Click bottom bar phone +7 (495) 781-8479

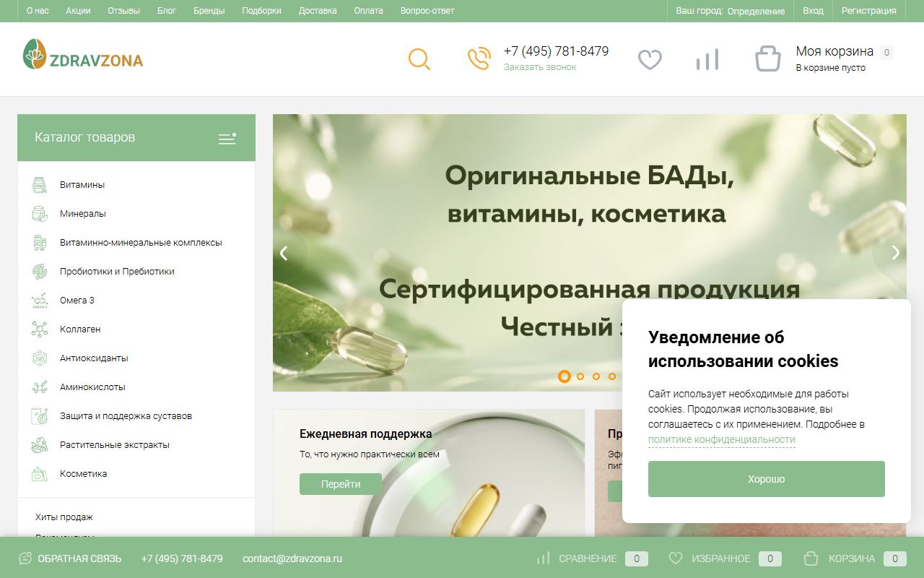click(182, 558)
